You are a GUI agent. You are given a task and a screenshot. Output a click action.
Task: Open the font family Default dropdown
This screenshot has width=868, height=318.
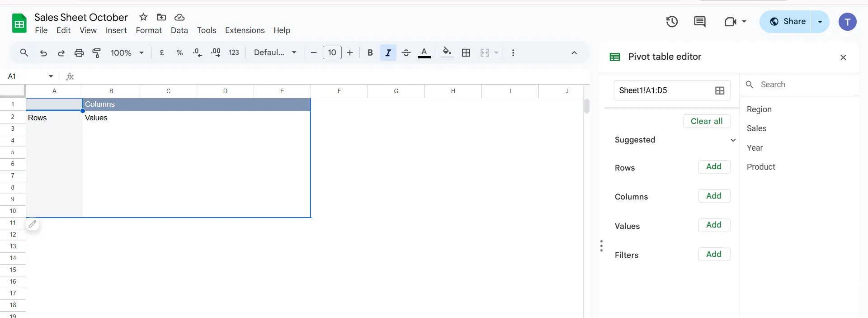pyautogui.click(x=275, y=52)
